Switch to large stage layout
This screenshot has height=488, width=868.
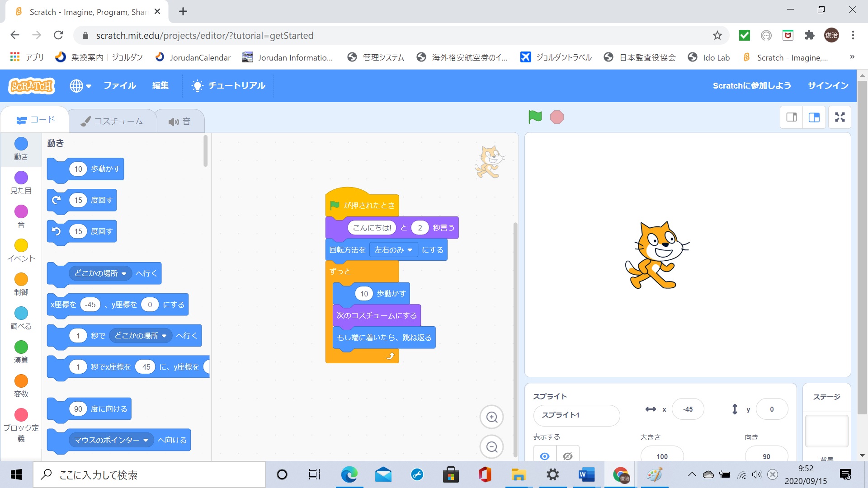[x=814, y=117]
